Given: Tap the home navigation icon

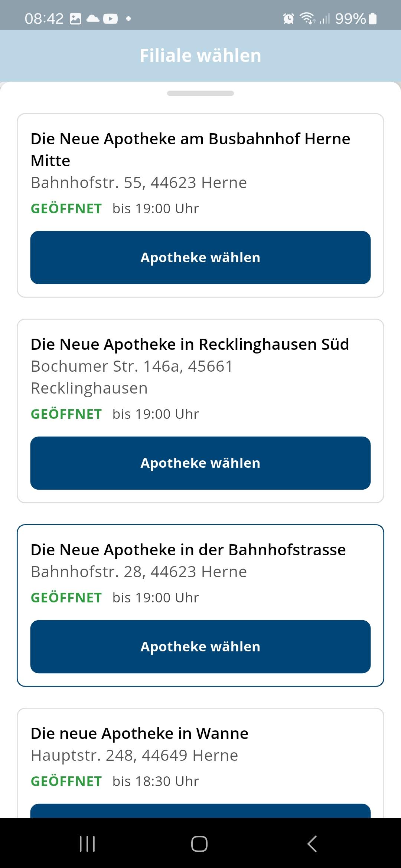Looking at the screenshot, I should click(199, 844).
